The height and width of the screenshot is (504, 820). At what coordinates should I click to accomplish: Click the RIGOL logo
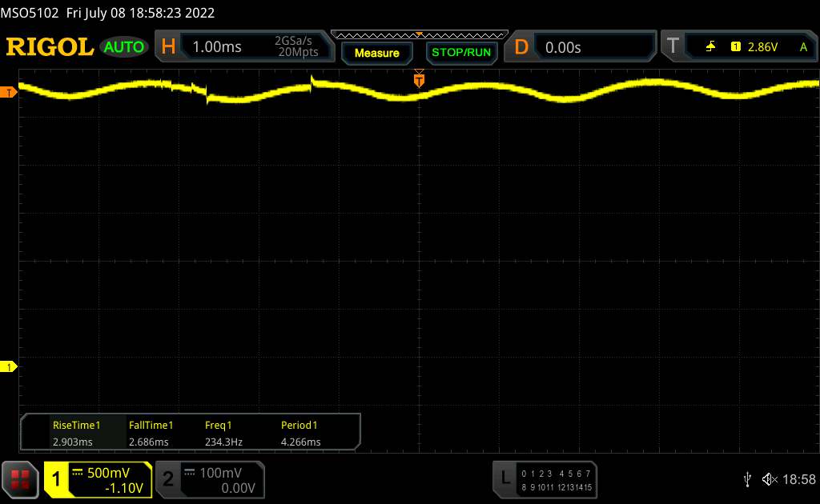[x=50, y=47]
